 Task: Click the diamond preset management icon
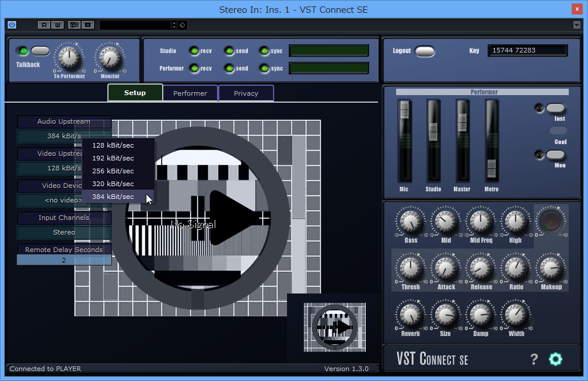[x=182, y=25]
